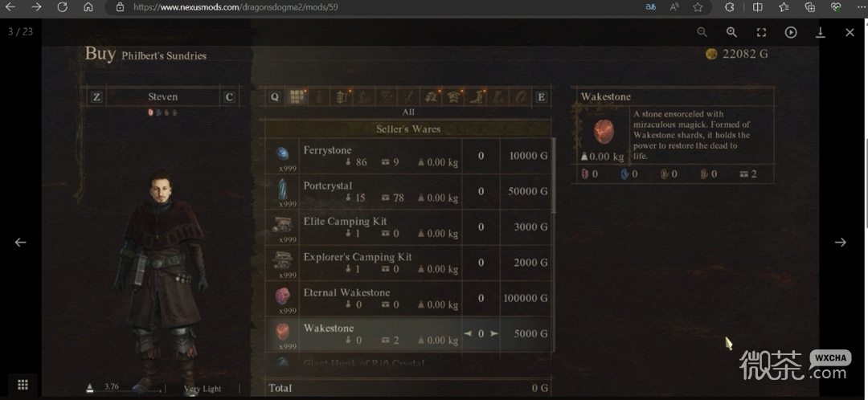Click the E next-category key button

tap(542, 97)
